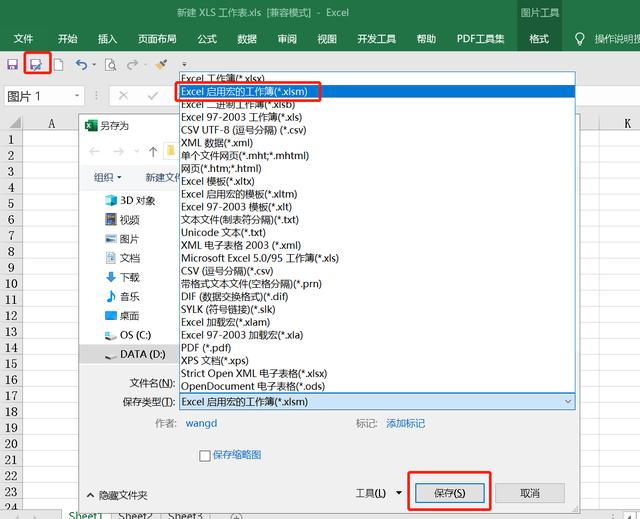Image resolution: width=640 pixels, height=519 pixels.
Task: Open the 工具(L) dropdown menu
Action: (378, 493)
